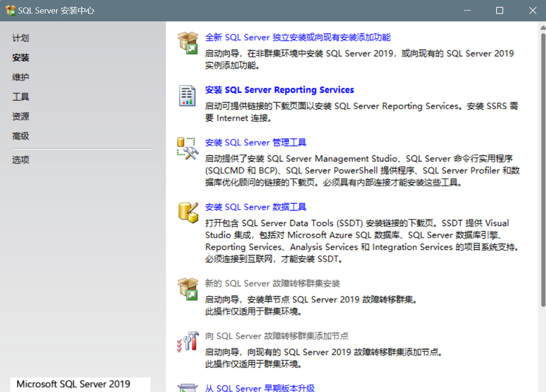Image resolution: width=546 pixels, height=392 pixels.
Task: Click 新的 SQL Server 故障转移群集安装 link
Action: pyautogui.click(x=272, y=283)
